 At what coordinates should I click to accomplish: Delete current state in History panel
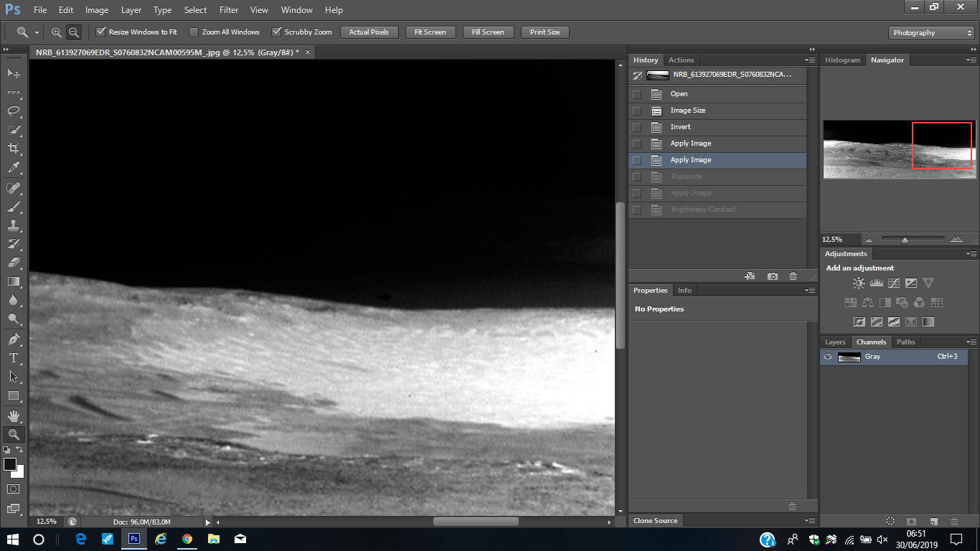coord(793,276)
